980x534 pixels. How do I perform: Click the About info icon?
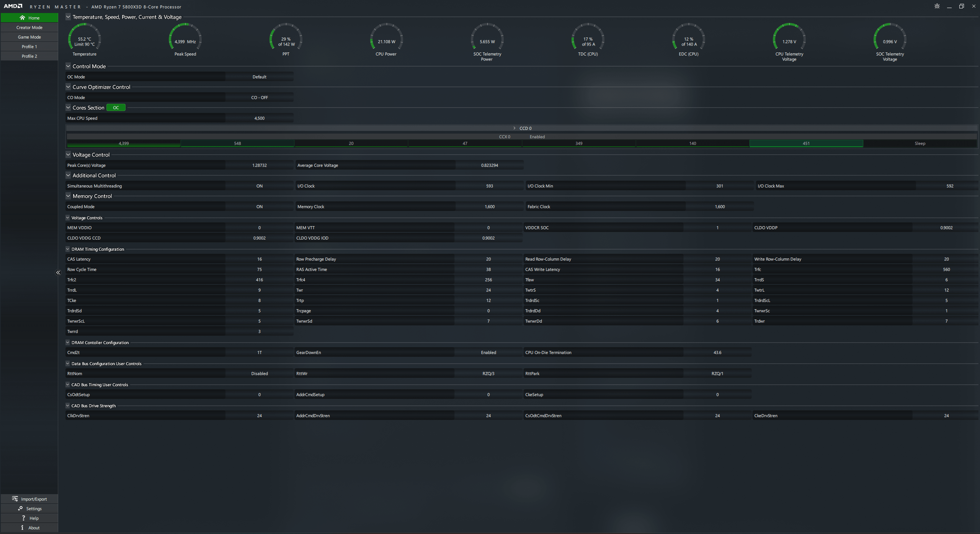(22, 527)
